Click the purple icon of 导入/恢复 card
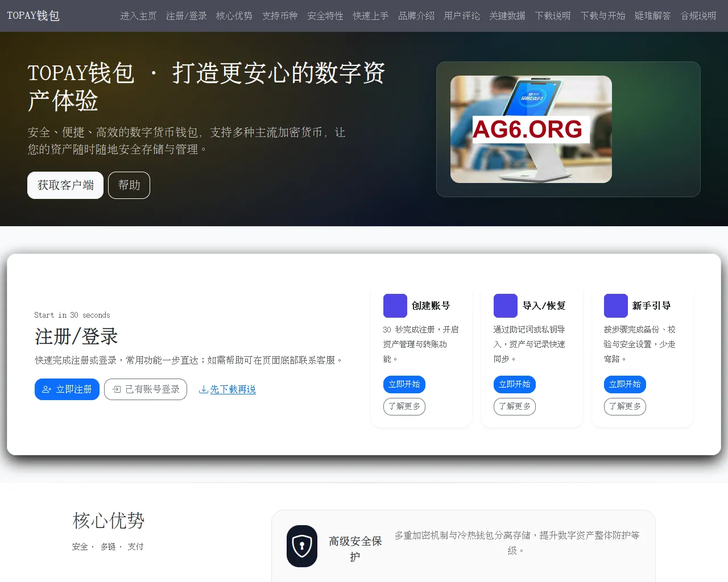Viewport: 728px width, 582px height. tap(506, 306)
